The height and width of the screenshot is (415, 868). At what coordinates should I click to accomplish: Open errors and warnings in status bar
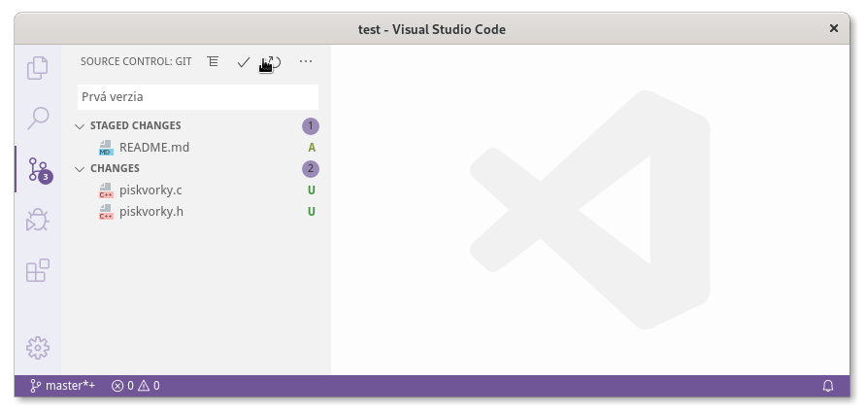pos(136,386)
